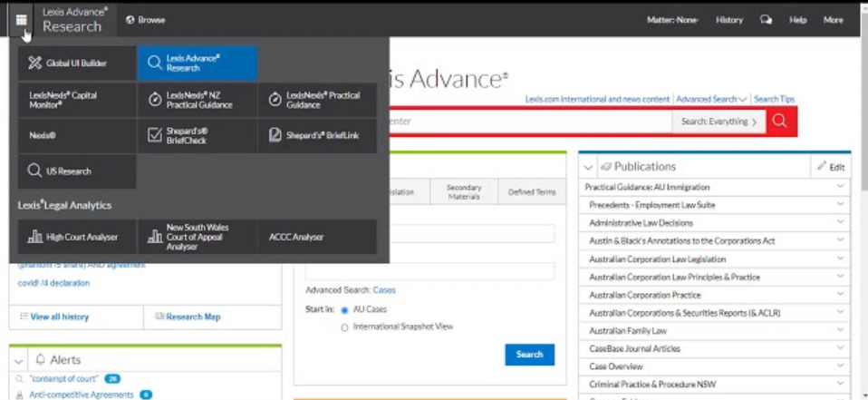
Task: Open "contempt of court" alert
Action: (64, 379)
